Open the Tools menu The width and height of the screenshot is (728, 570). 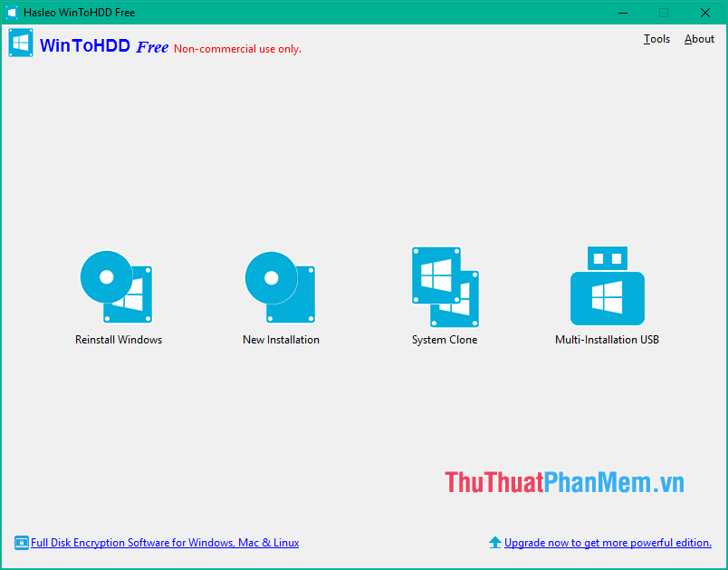pyautogui.click(x=656, y=39)
